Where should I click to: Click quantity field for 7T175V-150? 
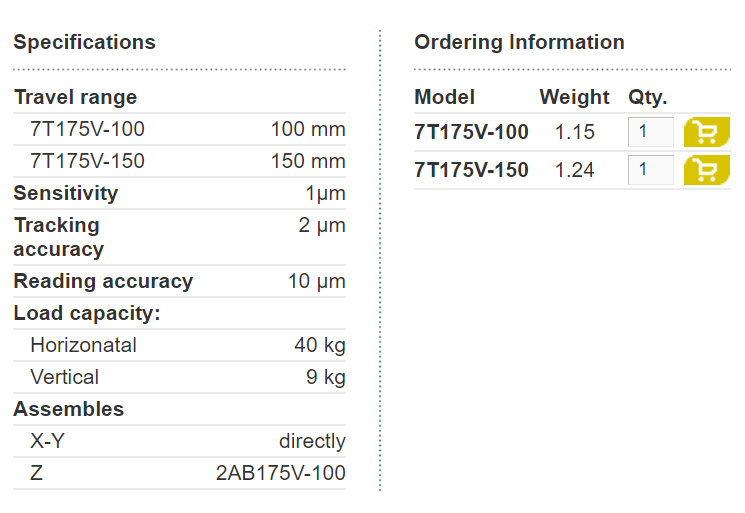click(x=650, y=170)
